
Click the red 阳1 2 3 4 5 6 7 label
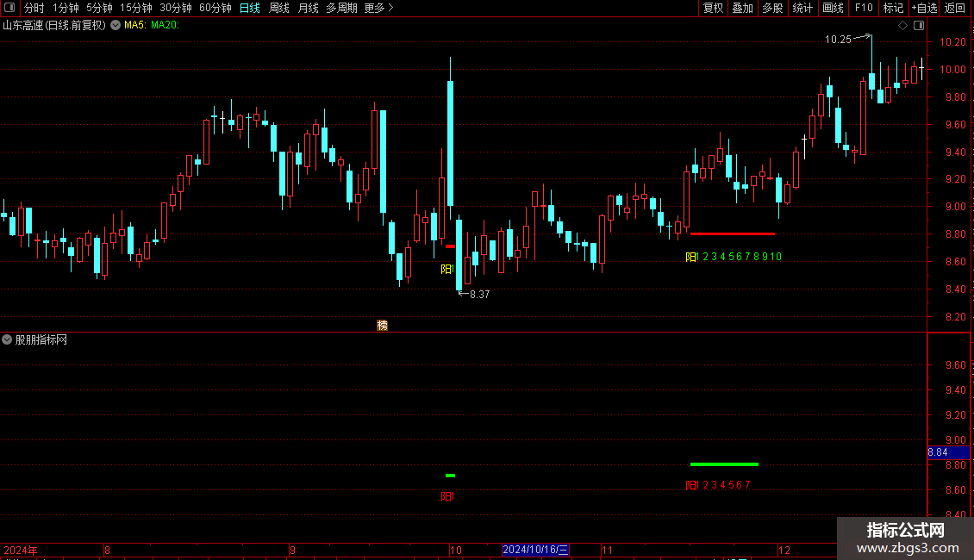(x=717, y=485)
